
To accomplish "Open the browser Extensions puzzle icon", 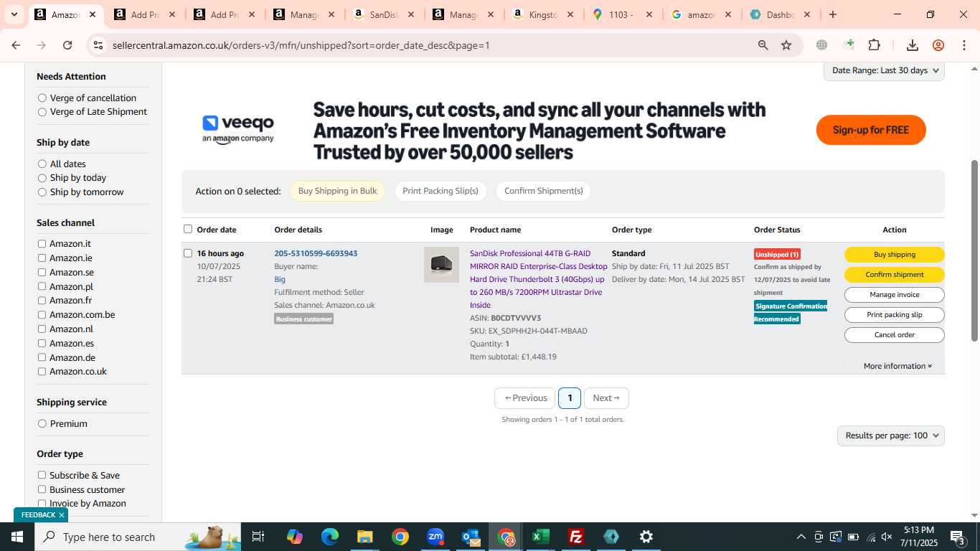I will point(874,45).
